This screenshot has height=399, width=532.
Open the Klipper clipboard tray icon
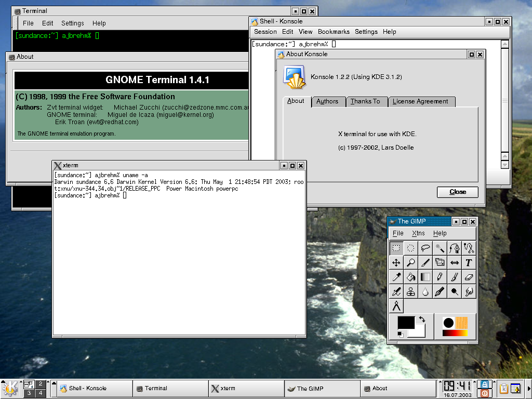[503, 389]
